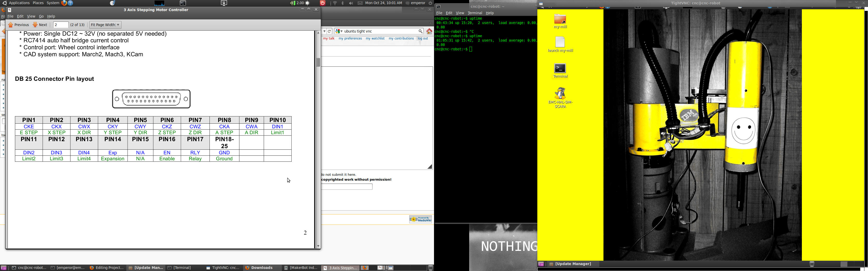Open the my talk link
Viewport: 868px width, 271px height.
click(329, 39)
